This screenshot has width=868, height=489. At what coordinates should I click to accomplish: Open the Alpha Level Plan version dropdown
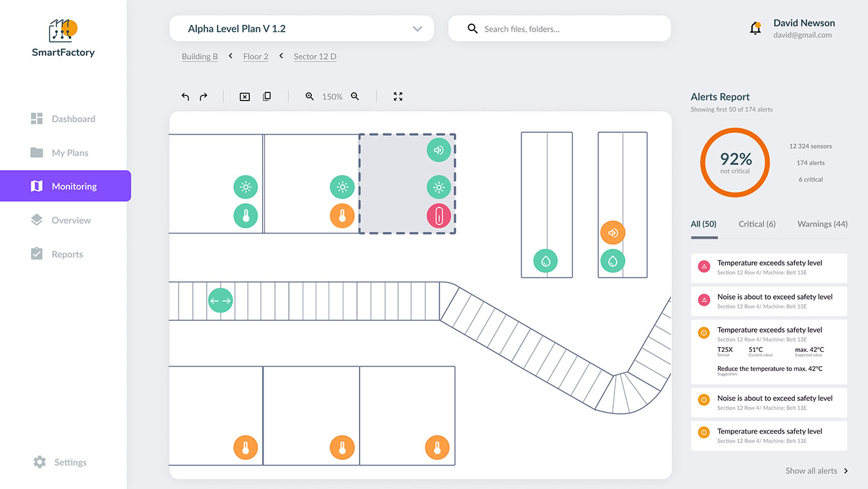[416, 28]
